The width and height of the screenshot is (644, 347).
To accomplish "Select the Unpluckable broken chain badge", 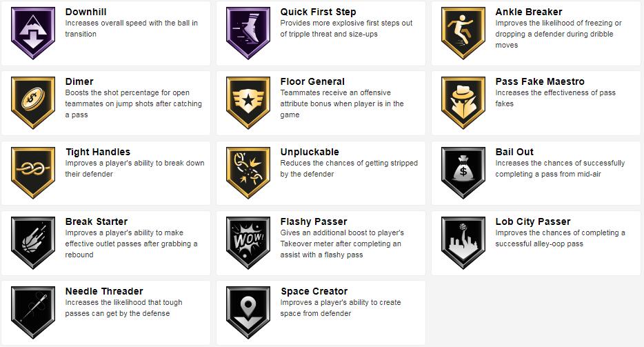I will pyautogui.click(x=248, y=172).
